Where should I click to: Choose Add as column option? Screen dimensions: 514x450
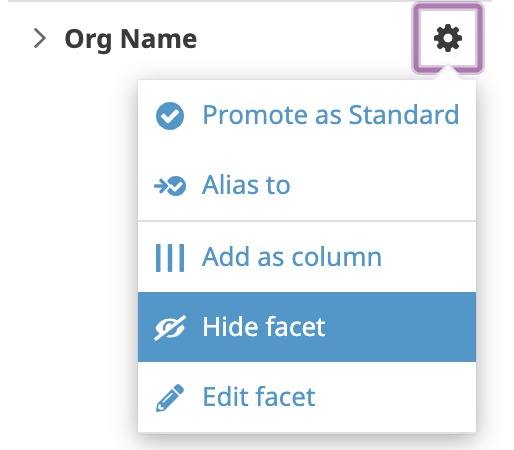[x=307, y=257]
